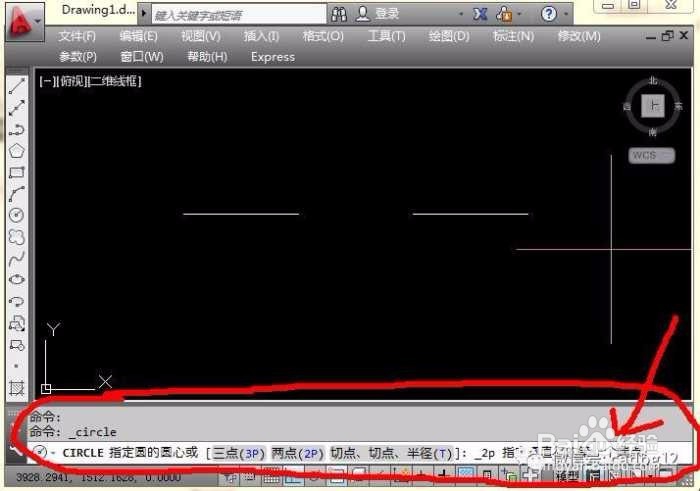Restore the inner drawing window
Viewport: 700px width, 491px height.
pos(667,36)
